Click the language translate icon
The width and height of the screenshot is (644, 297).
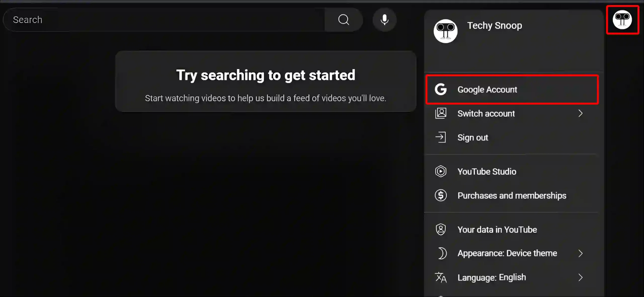[441, 277]
